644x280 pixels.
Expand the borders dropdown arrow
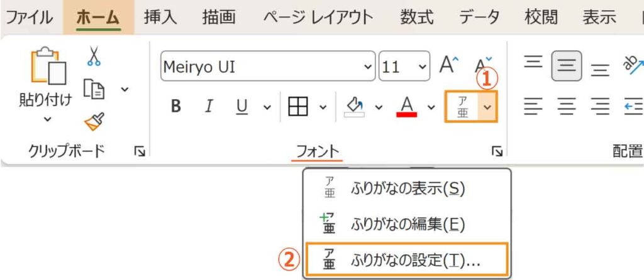(323, 107)
